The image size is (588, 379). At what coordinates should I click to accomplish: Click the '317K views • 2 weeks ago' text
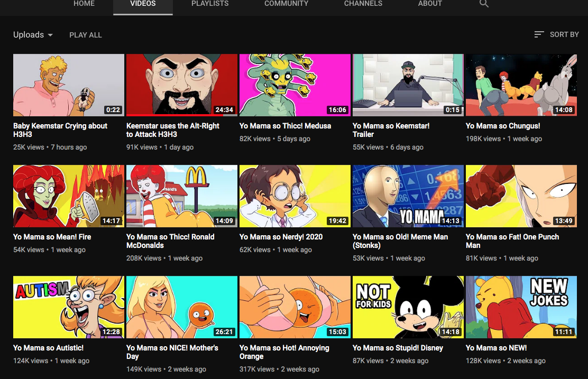click(279, 369)
